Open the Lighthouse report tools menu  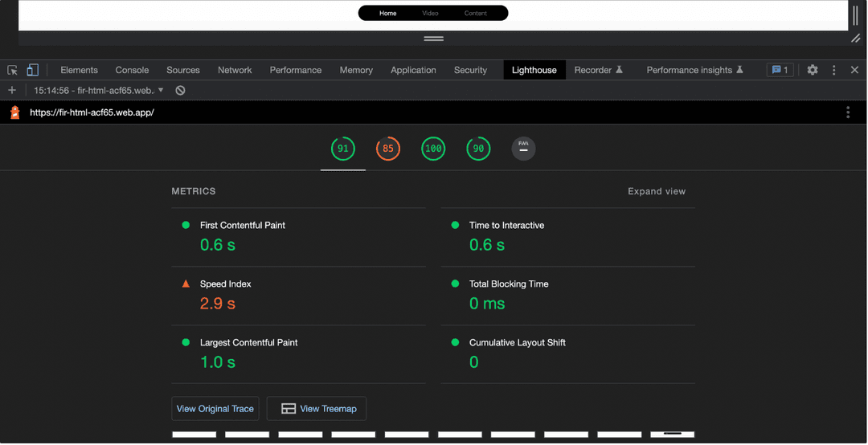point(848,112)
